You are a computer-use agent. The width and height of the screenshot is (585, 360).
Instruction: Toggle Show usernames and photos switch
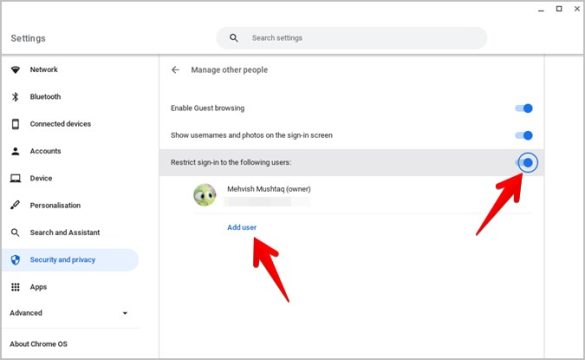tap(524, 135)
